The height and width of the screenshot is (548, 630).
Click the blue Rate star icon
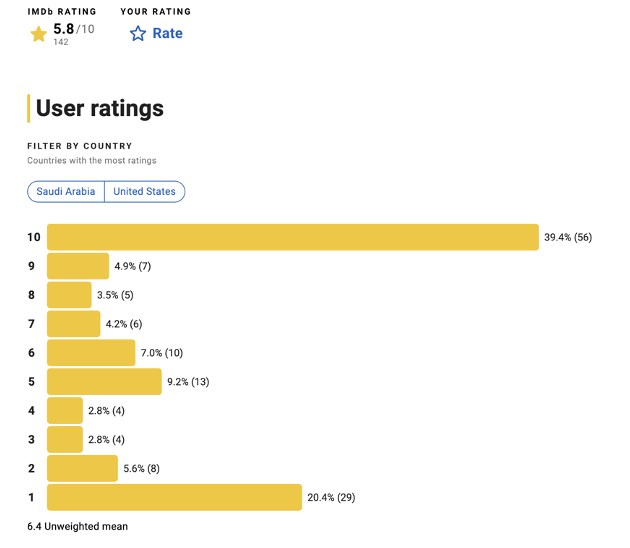coord(138,34)
